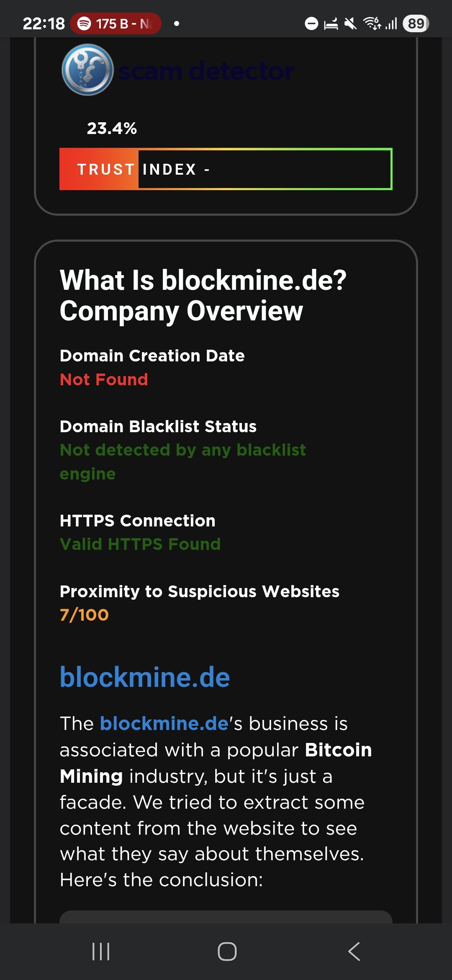Tap the Wi-Fi signal status icon
The height and width of the screenshot is (980, 452).
(372, 23)
